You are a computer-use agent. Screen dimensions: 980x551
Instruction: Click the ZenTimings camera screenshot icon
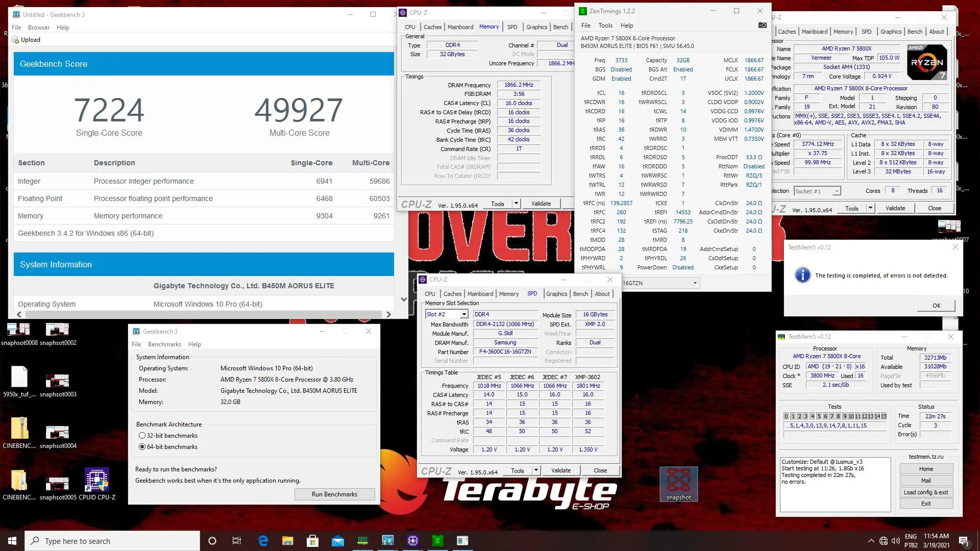763,26
